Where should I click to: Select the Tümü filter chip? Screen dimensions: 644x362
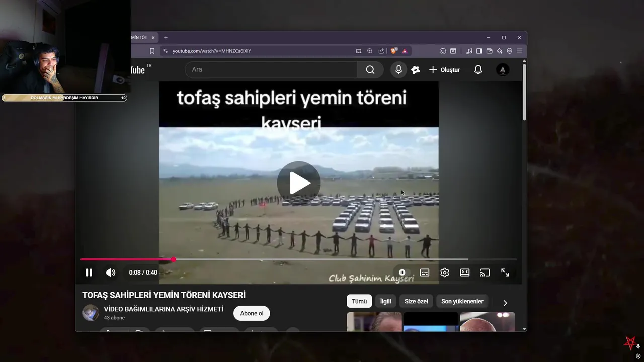(x=359, y=301)
